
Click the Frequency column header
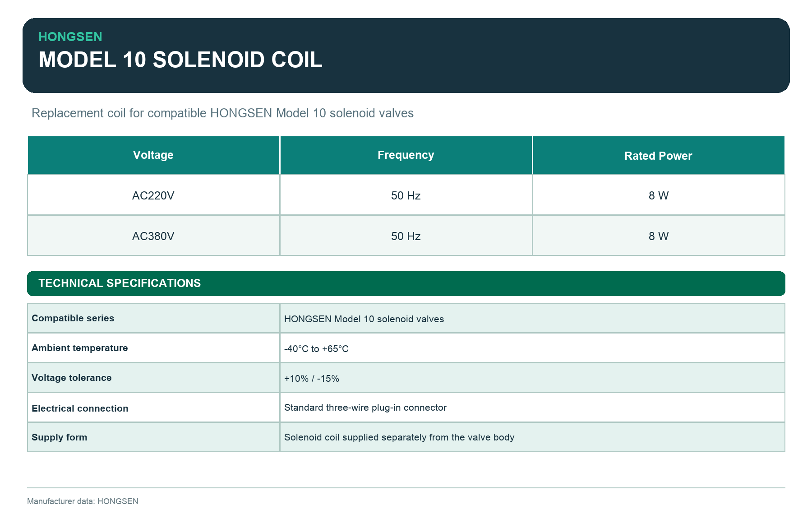point(406,155)
